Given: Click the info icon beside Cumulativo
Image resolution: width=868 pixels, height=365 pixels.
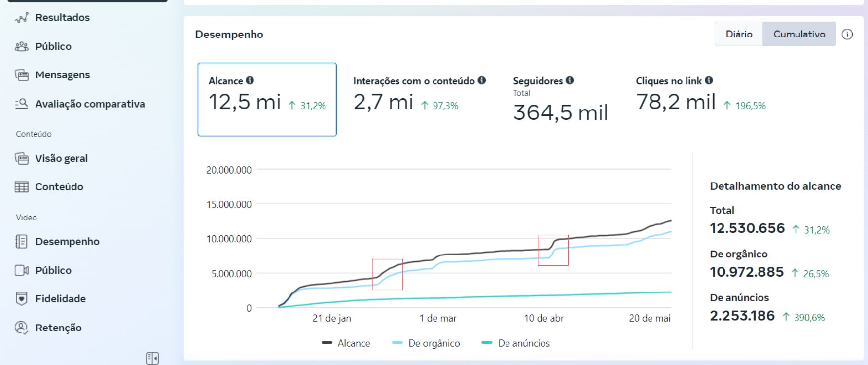Looking at the screenshot, I should (x=847, y=34).
